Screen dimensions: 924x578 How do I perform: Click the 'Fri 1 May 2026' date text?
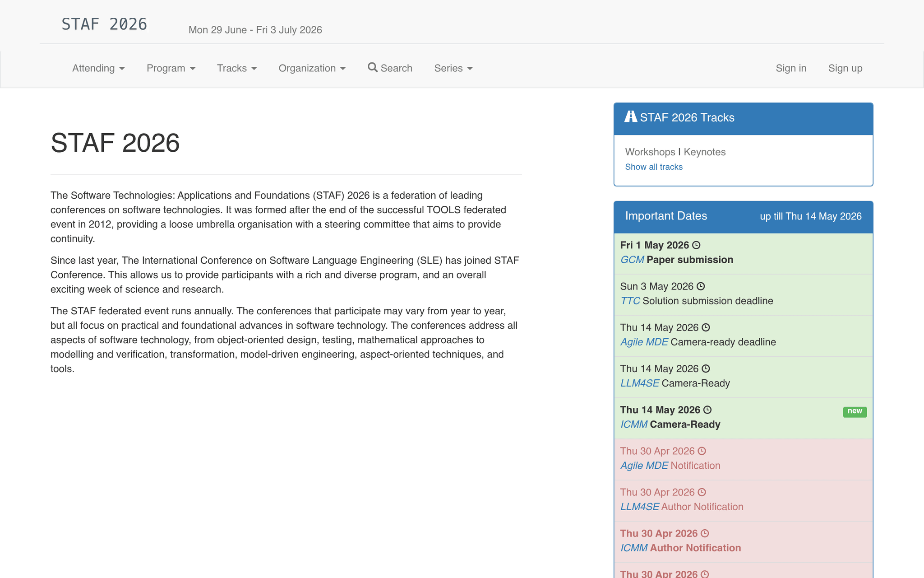(x=655, y=245)
